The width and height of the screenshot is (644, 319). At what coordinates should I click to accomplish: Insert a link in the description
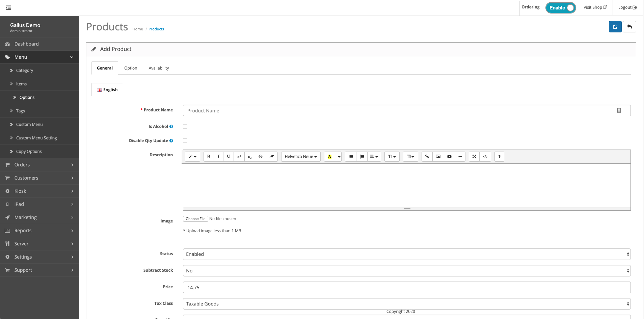427,157
